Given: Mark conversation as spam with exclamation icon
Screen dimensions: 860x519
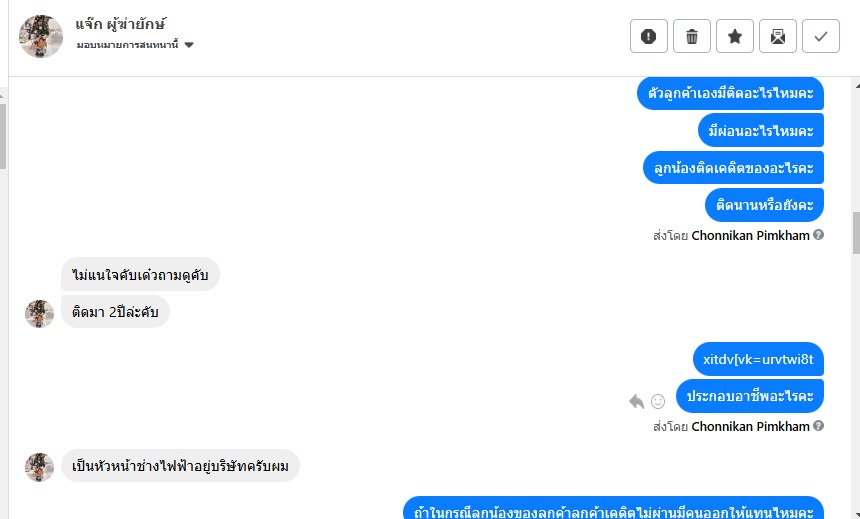Looking at the screenshot, I should pos(648,36).
